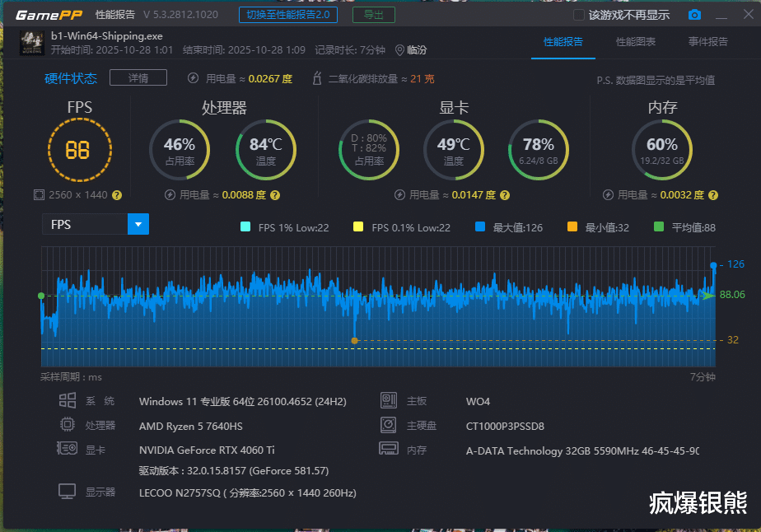
Task: Click the maximum 126 marker on chart
Action: point(713,265)
